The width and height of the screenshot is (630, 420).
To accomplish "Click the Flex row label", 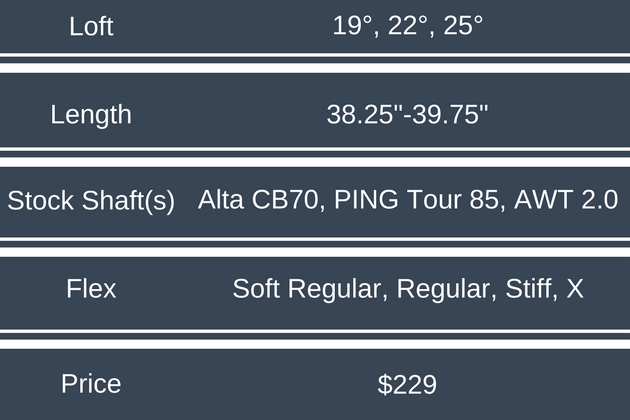I will (91, 290).
